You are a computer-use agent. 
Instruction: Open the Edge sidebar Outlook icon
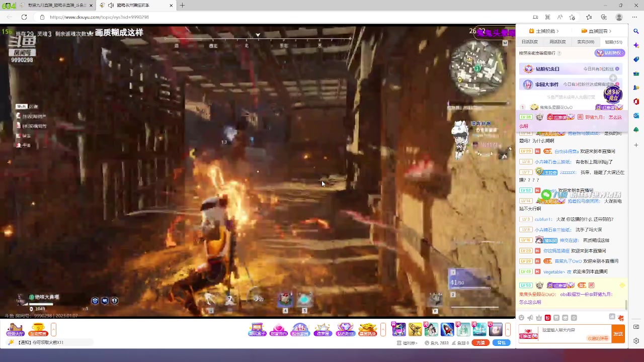636,116
